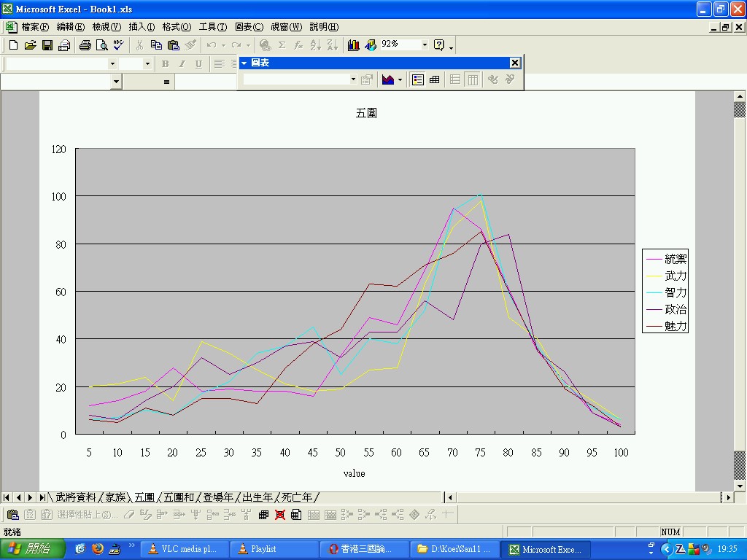Open the chart toolbar title dropdown arrow
Viewport: 747px width, 560px height.
244,63
